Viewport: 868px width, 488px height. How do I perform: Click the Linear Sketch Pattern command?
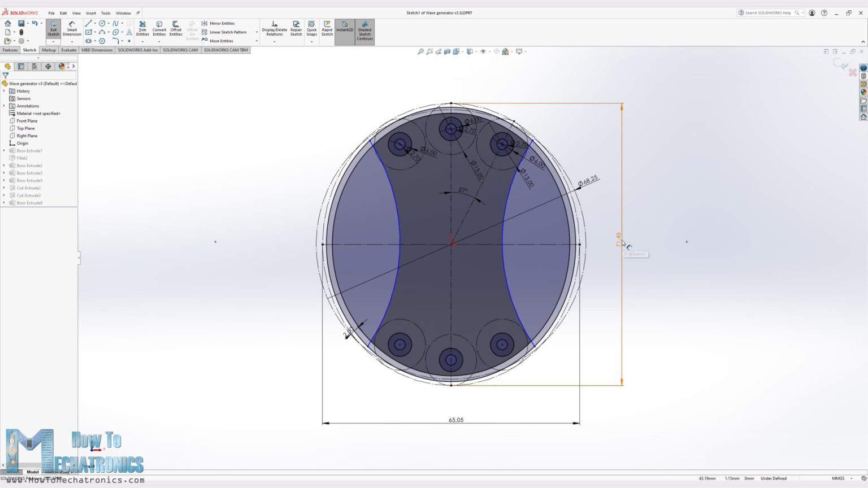pos(225,32)
